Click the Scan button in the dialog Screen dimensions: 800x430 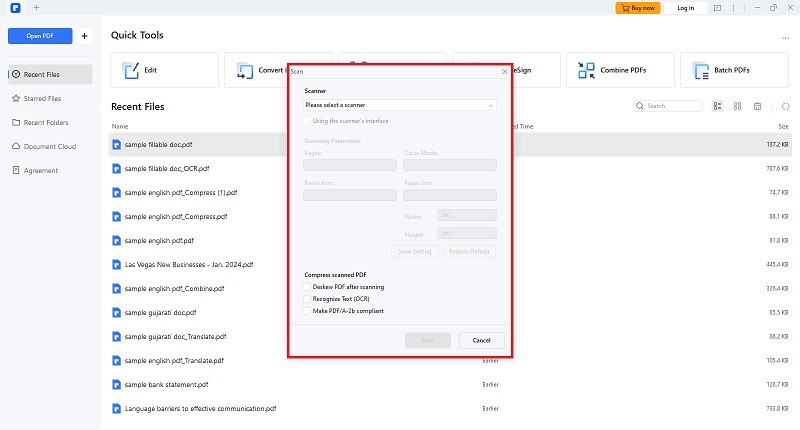(x=428, y=340)
